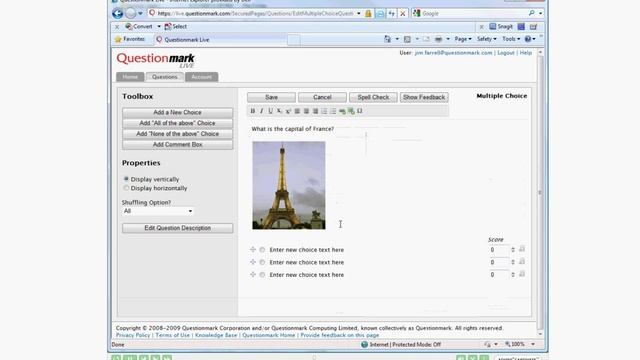Viewport: 640px width, 360px height.
Task: Stop page loading with red X
Action: 403,13
